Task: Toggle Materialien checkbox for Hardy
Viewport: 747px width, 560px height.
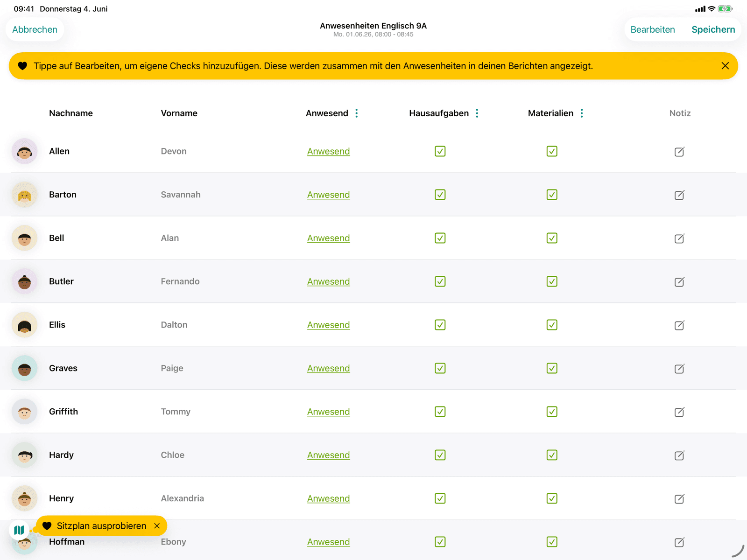Action: [x=552, y=455]
